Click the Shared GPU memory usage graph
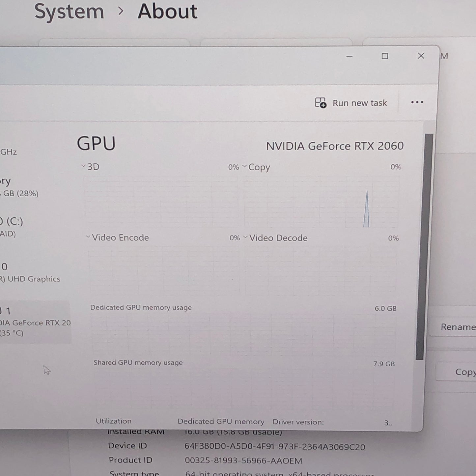Screen dimensions: 476x476 pyautogui.click(x=244, y=389)
